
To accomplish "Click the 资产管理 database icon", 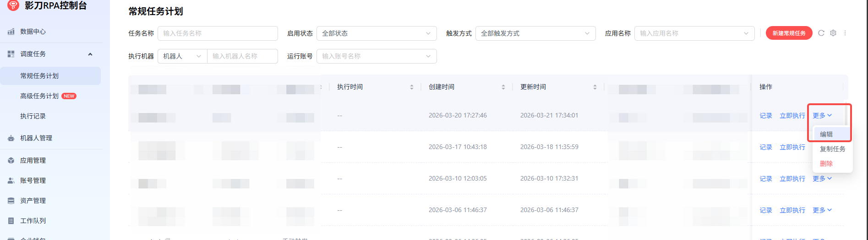I will pos(11,201).
